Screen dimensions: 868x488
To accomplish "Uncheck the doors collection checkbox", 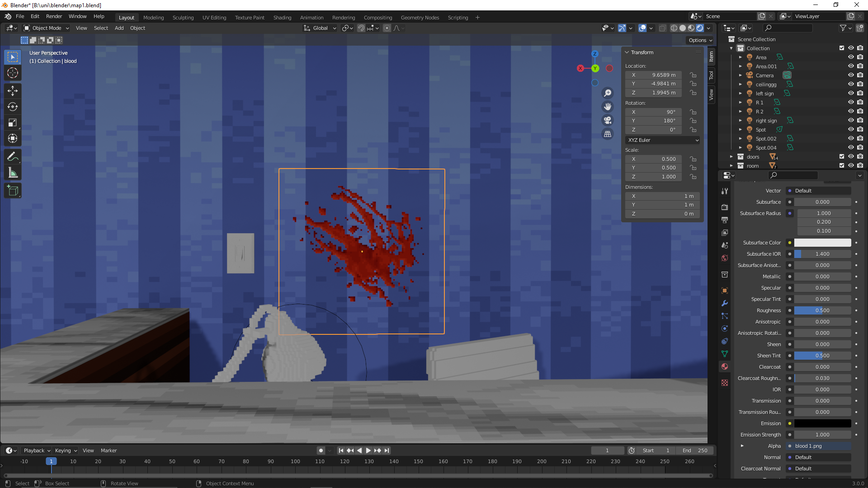I will coord(841,157).
